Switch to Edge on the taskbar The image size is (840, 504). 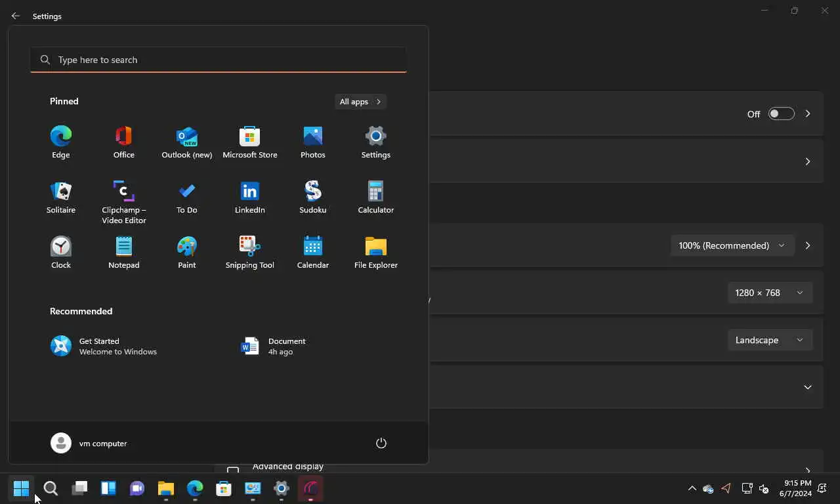[x=195, y=488]
